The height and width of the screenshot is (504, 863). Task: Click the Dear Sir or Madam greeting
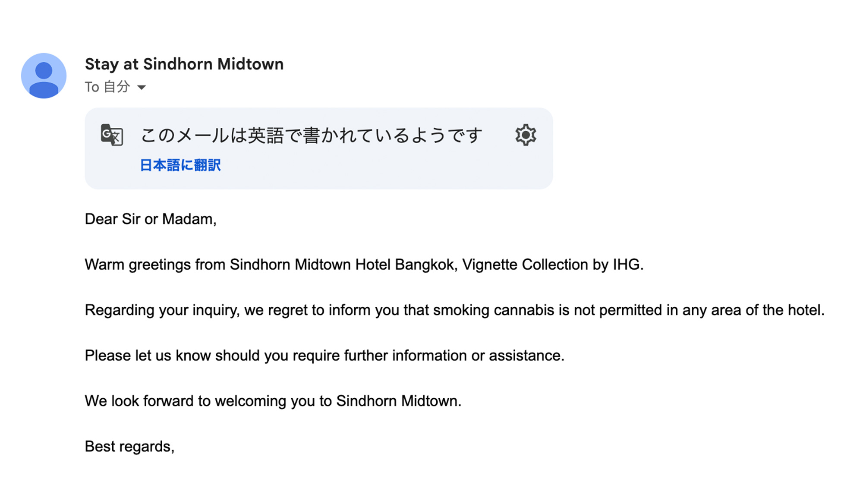coord(151,219)
